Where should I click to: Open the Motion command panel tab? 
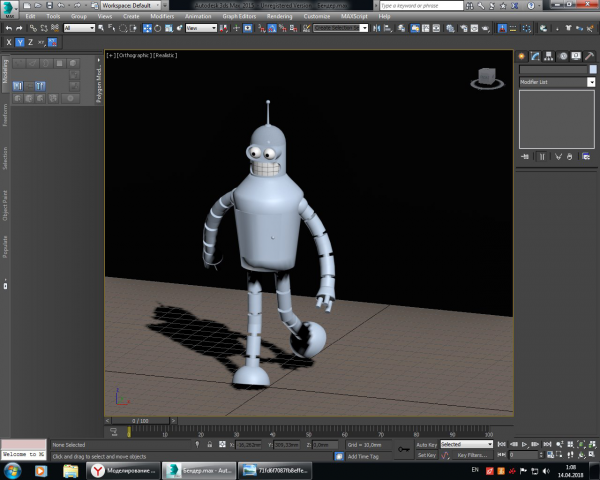click(563, 56)
